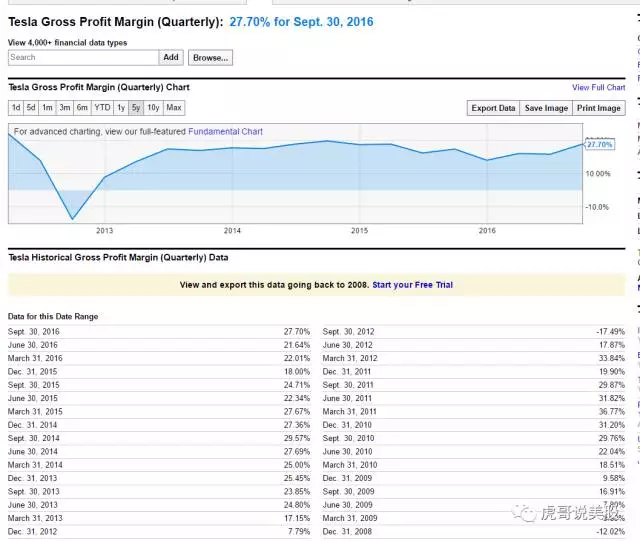The height and width of the screenshot is (541, 640).
Task: Select the 3m time range tab
Action: 65,108
